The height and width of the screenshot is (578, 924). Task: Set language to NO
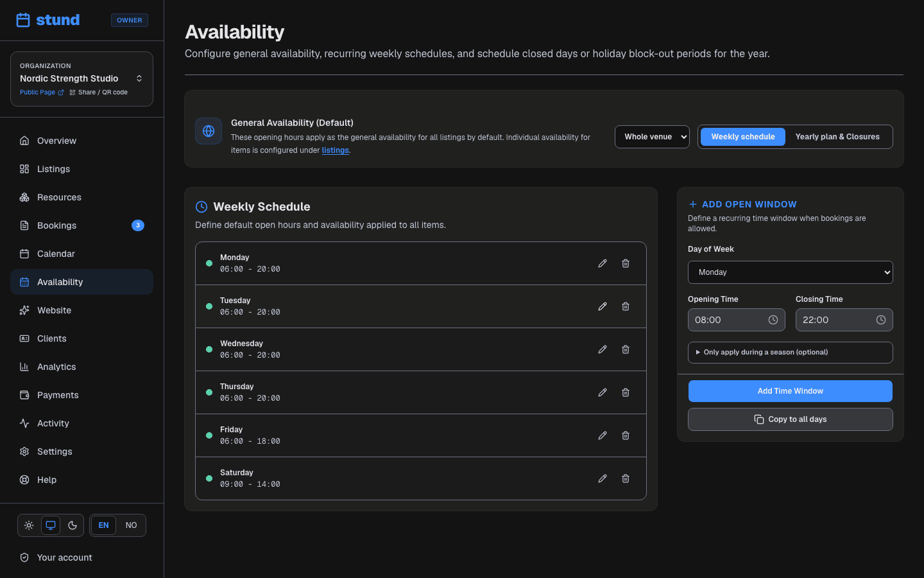coord(131,525)
